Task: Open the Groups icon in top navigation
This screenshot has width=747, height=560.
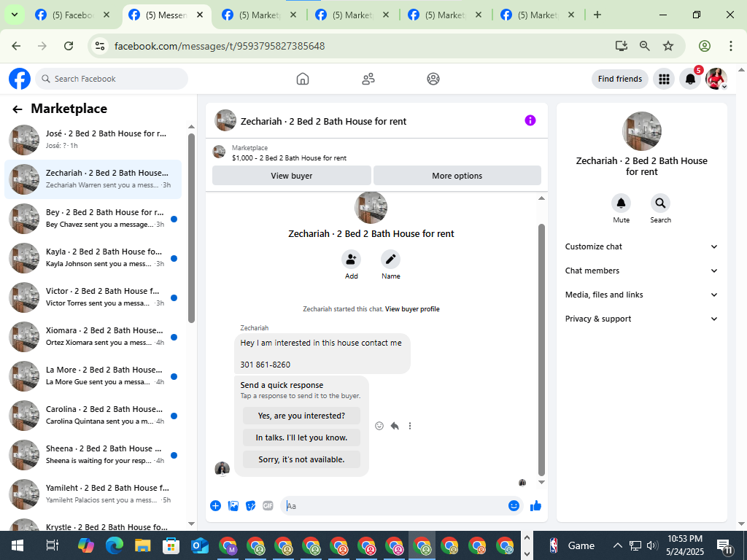Action: tap(433, 79)
